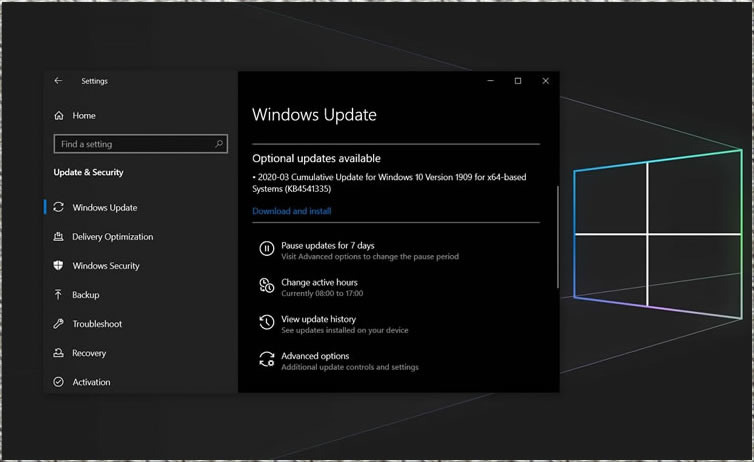Click 'Additional update controls and settings' text
Viewport: 754px width, 462px height.
tap(350, 367)
